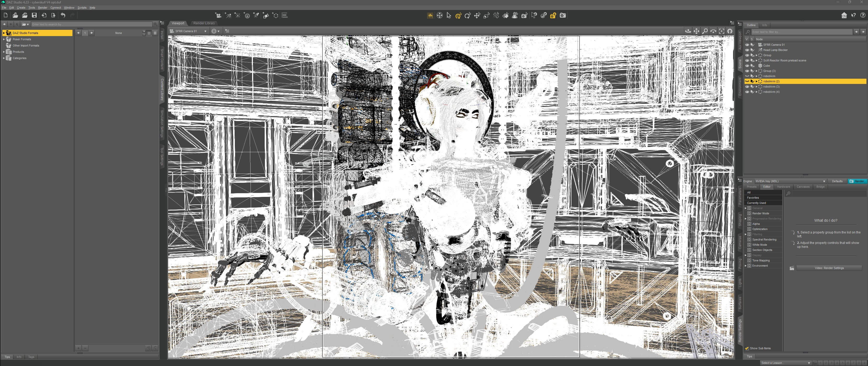Click the viewport Frame selection icon
The height and width of the screenshot is (366, 868).
[x=722, y=31]
